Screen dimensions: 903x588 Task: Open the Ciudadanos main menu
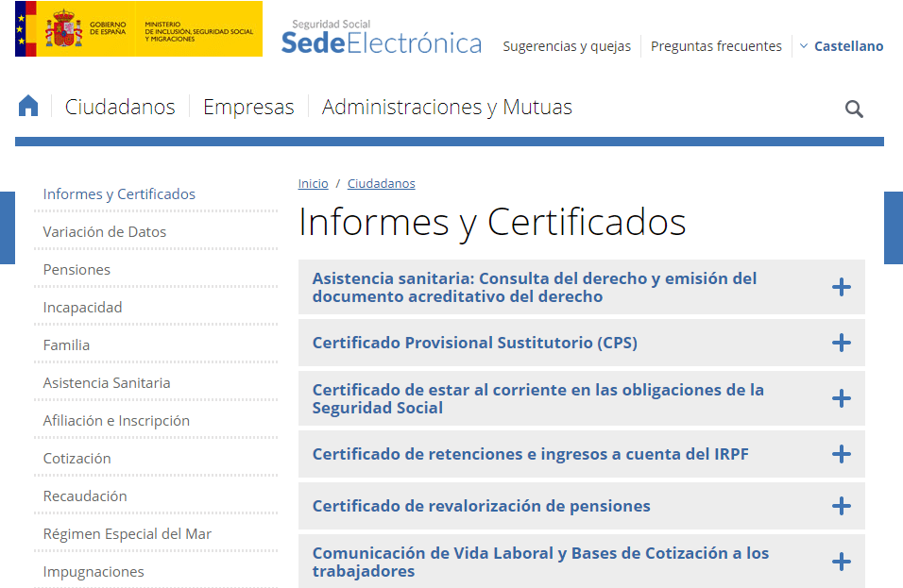pos(120,107)
